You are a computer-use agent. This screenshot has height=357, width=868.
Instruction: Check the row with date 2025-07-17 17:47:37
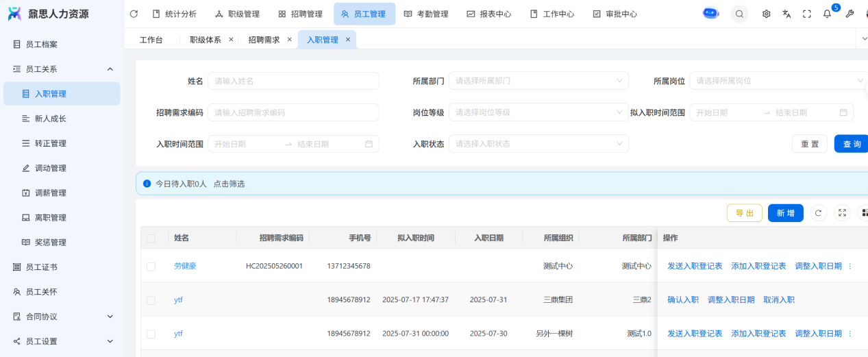151,300
